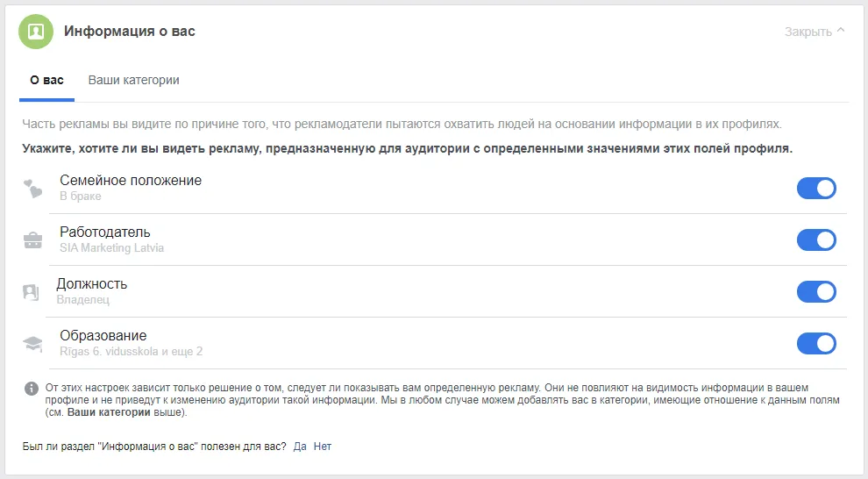The height and width of the screenshot is (479, 868).
Task: Select the Семейное положение row label
Action: pos(131,181)
